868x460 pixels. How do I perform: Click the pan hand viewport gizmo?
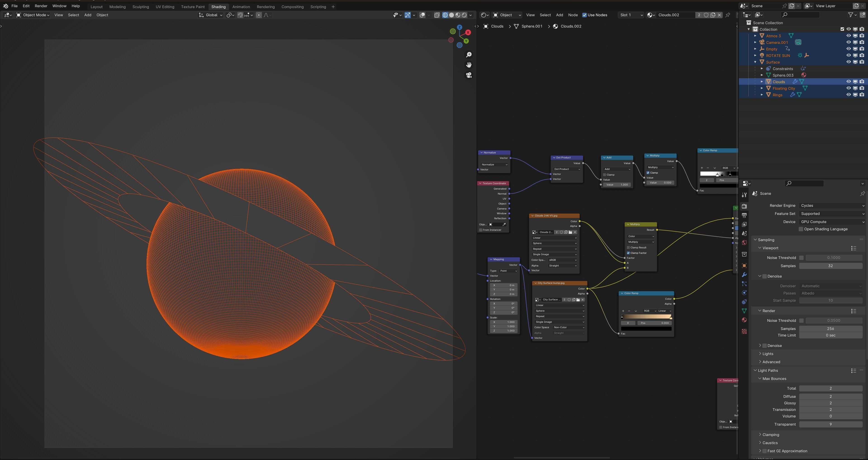(x=469, y=65)
